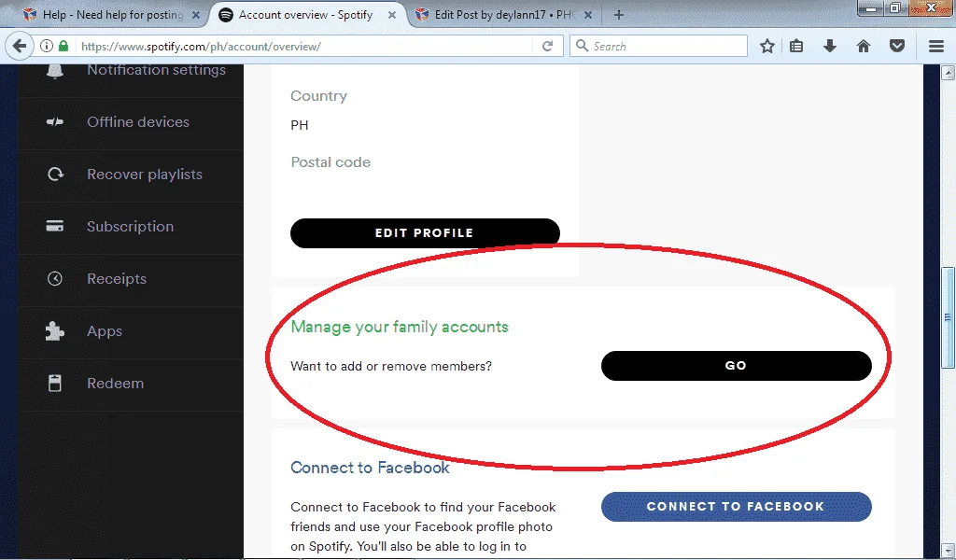
Task: Open Subscription in the sidebar
Action: point(131,229)
